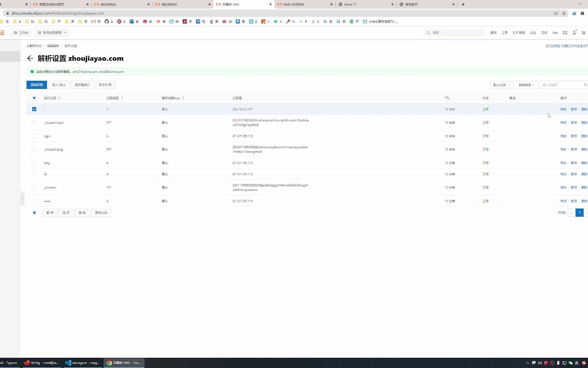This screenshot has width=588, height=368.
Task: Click the batch 删除 button at bottom
Action: pos(82,213)
